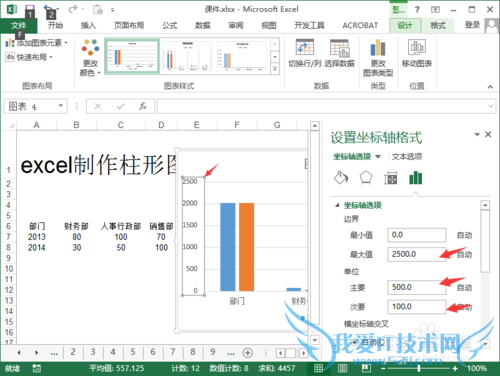The height and width of the screenshot is (376, 500).
Task: Expand the chart styles gallery more arrow
Action: click(x=275, y=69)
